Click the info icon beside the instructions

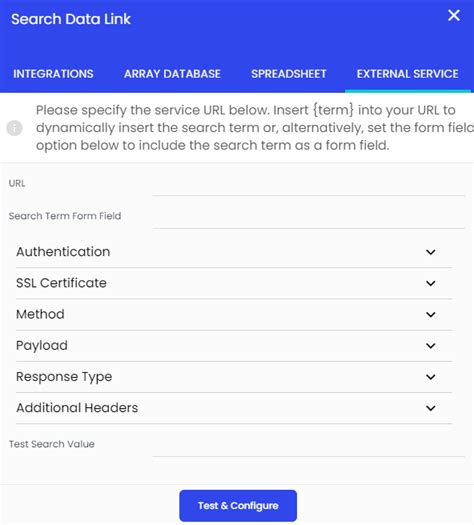pyautogui.click(x=14, y=128)
